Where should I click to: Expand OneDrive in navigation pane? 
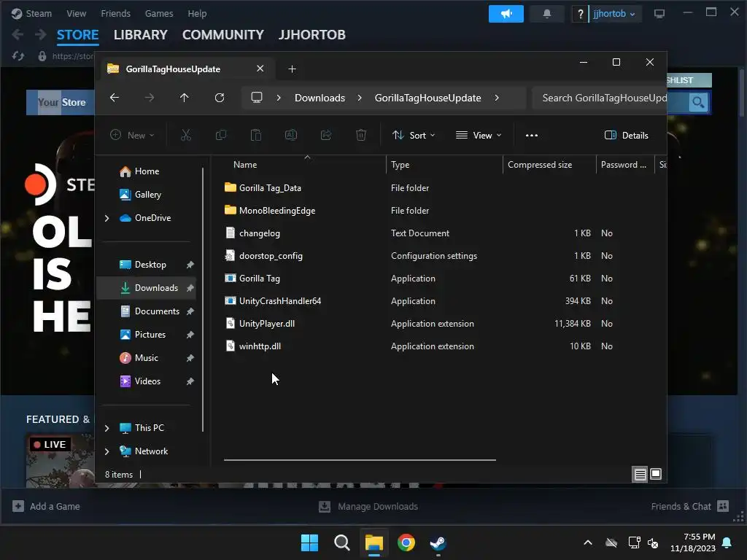[x=107, y=218]
